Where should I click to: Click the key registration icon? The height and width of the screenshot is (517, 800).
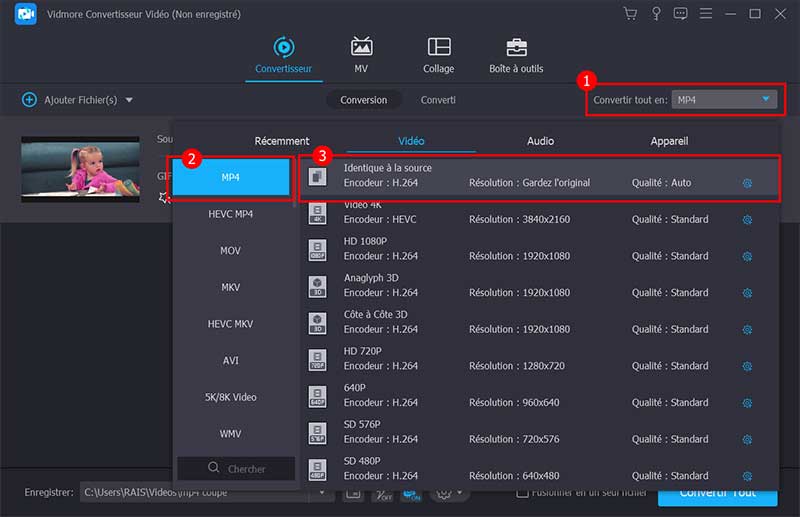pyautogui.click(x=656, y=14)
